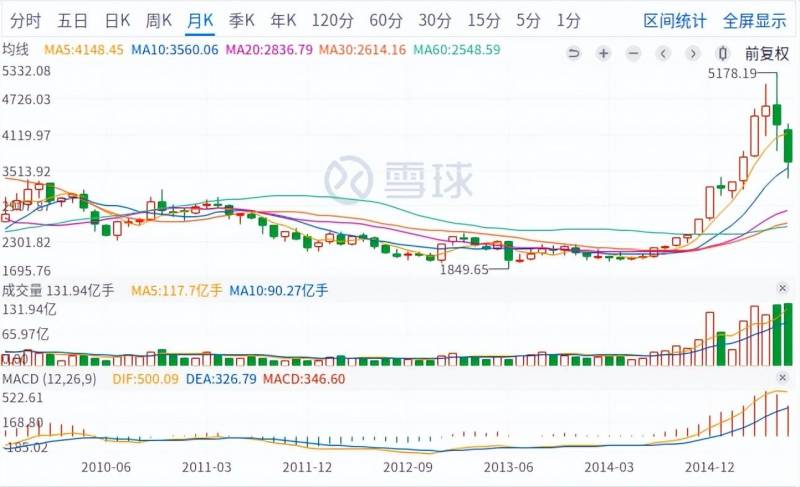The height and width of the screenshot is (487, 800).
Task: Click the 2013-06 date axis label
Action: coord(508,467)
